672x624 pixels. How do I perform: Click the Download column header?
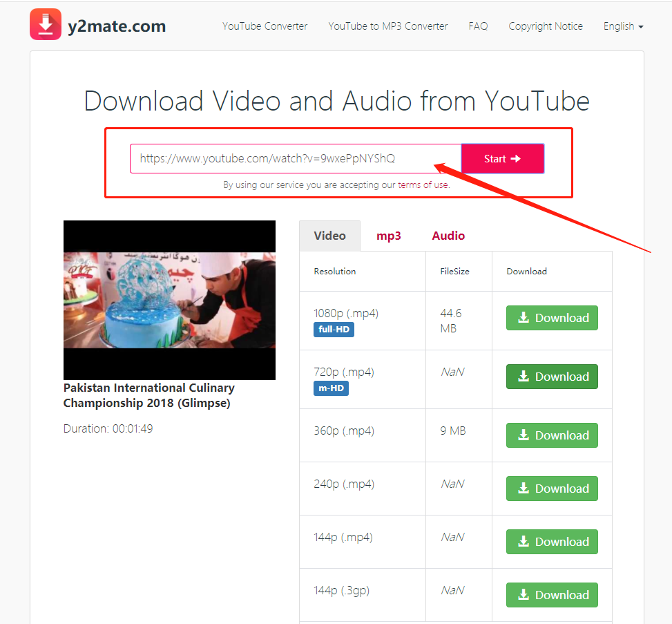point(527,271)
